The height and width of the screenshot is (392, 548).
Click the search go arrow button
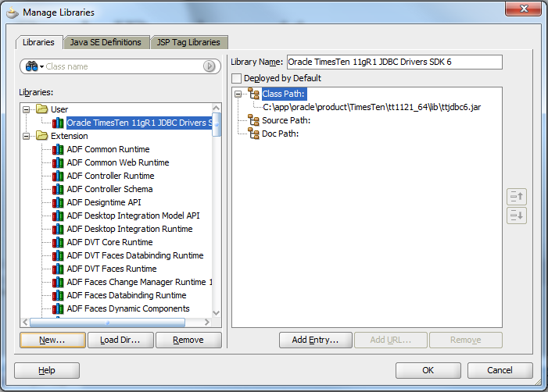click(x=209, y=66)
